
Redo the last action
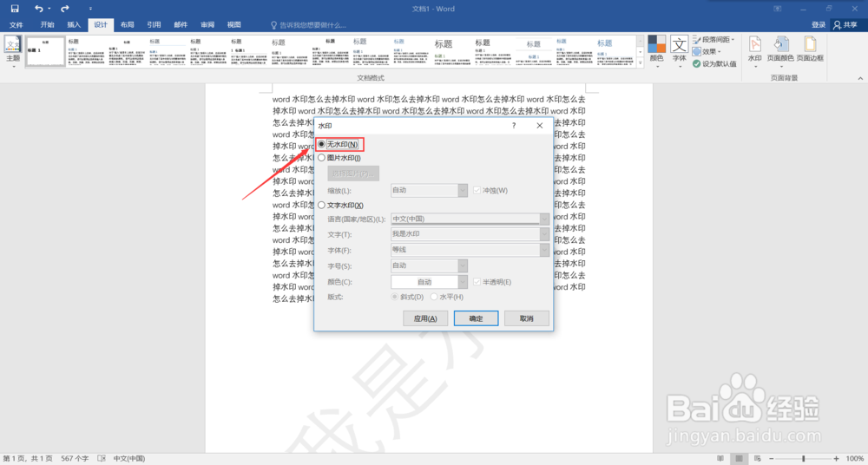[65, 9]
